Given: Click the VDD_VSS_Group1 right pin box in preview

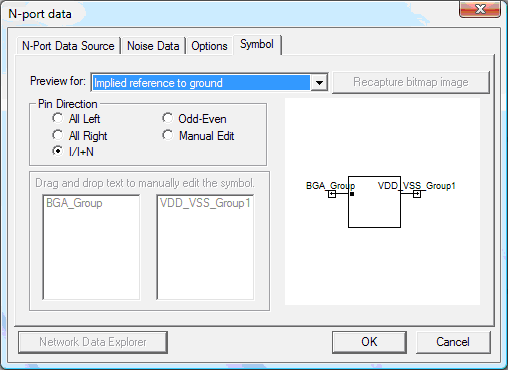Looking at the screenshot, I should [417, 194].
